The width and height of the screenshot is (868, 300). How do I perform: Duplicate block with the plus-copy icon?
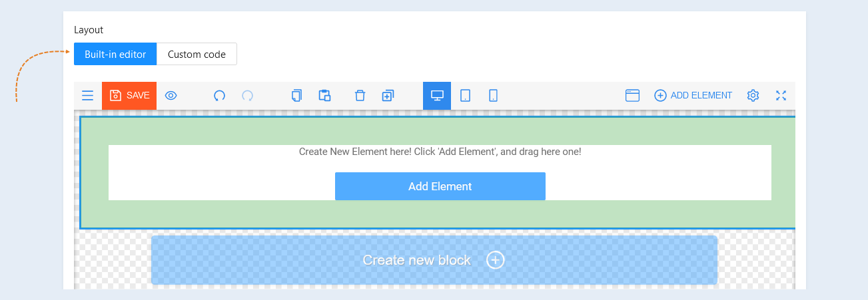coord(388,96)
